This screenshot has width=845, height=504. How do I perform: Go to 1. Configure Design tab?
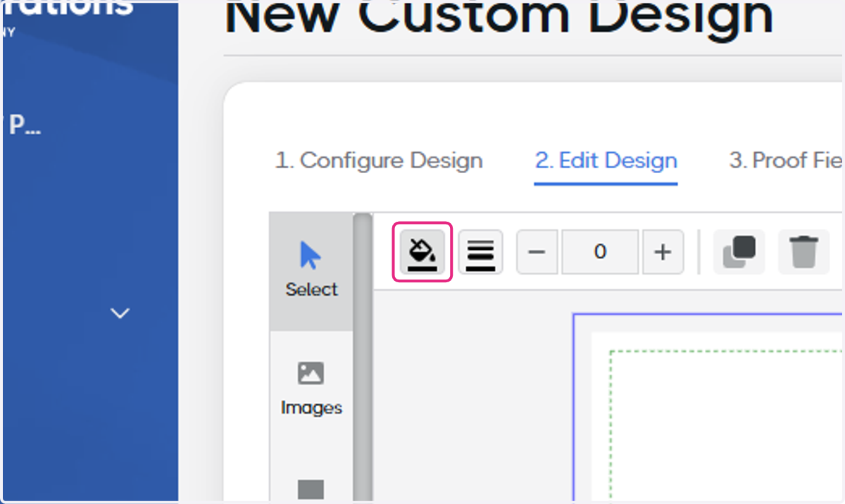click(379, 160)
